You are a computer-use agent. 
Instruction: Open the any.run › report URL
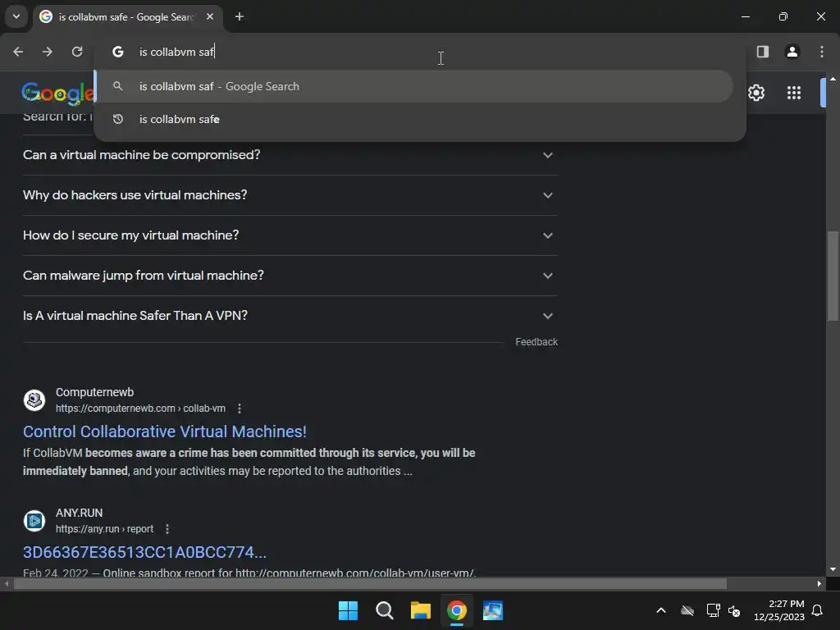pyautogui.click(x=104, y=529)
